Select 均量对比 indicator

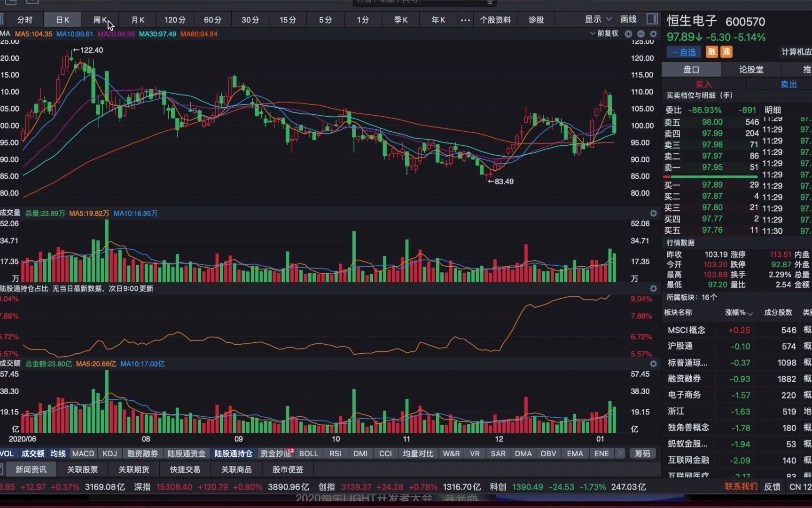tap(418, 453)
